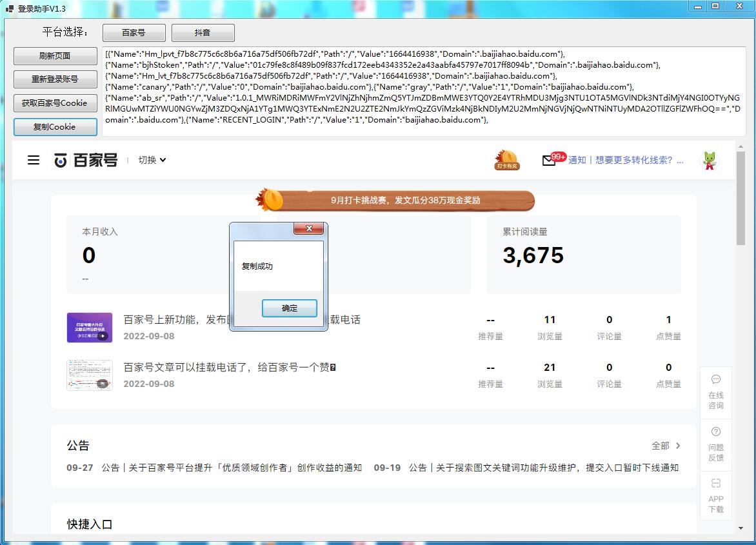Click the 登录助手 title bar app icon

(9, 8)
